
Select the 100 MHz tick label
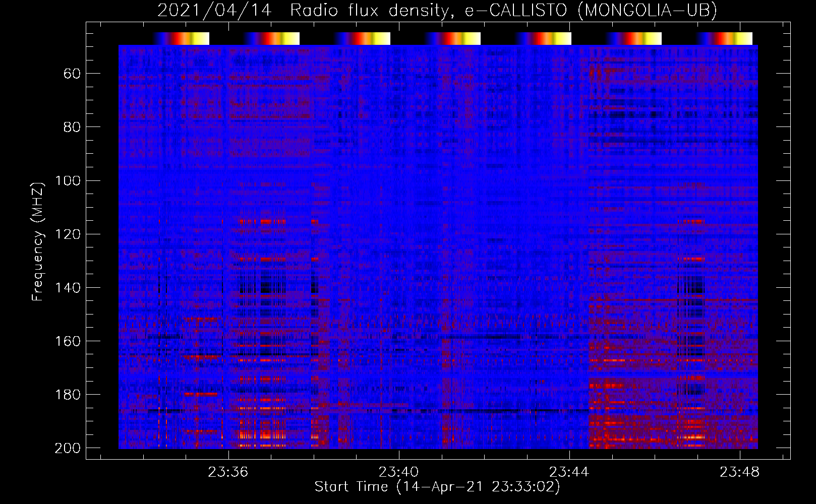click(68, 180)
